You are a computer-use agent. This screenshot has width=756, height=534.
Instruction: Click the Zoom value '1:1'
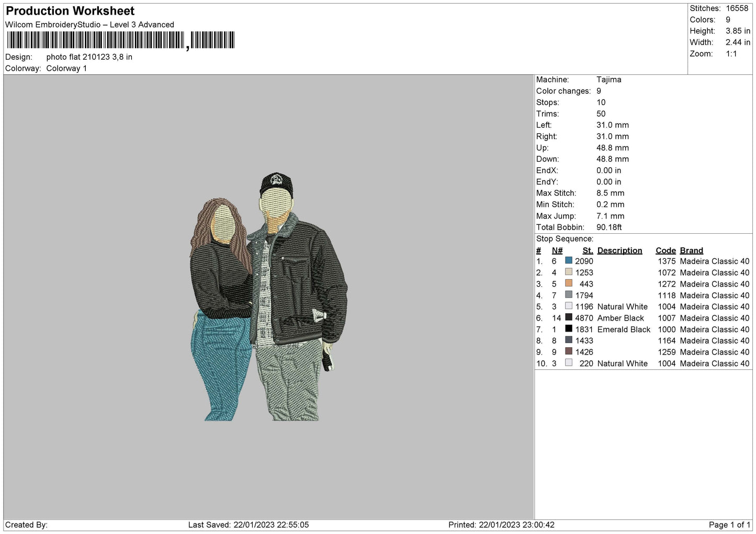pyautogui.click(x=731, y=54)
